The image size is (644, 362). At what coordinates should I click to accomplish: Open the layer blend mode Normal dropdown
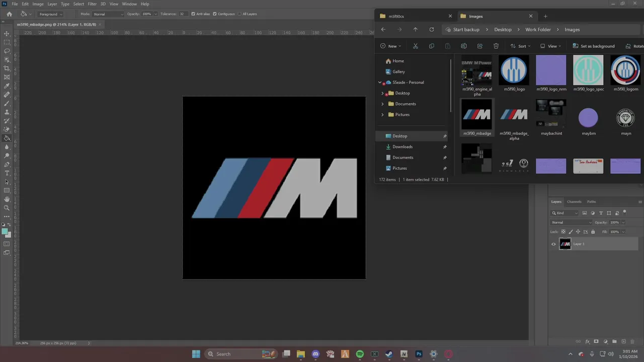point(572,222)
